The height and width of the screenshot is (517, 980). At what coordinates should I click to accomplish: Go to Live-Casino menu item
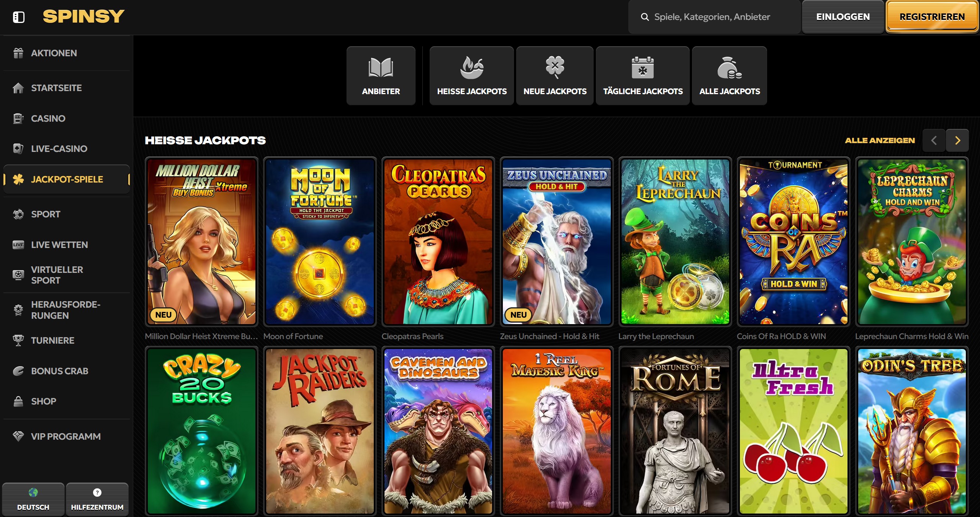click(x=59, y=149)
